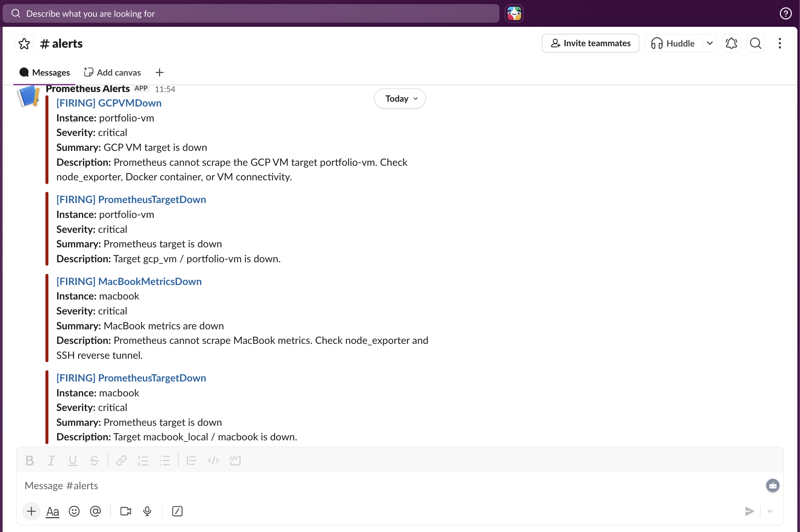The width and height of the screenshot is (800, 532).
Task: Invite teammates to the channel
Action: point(590,43)
